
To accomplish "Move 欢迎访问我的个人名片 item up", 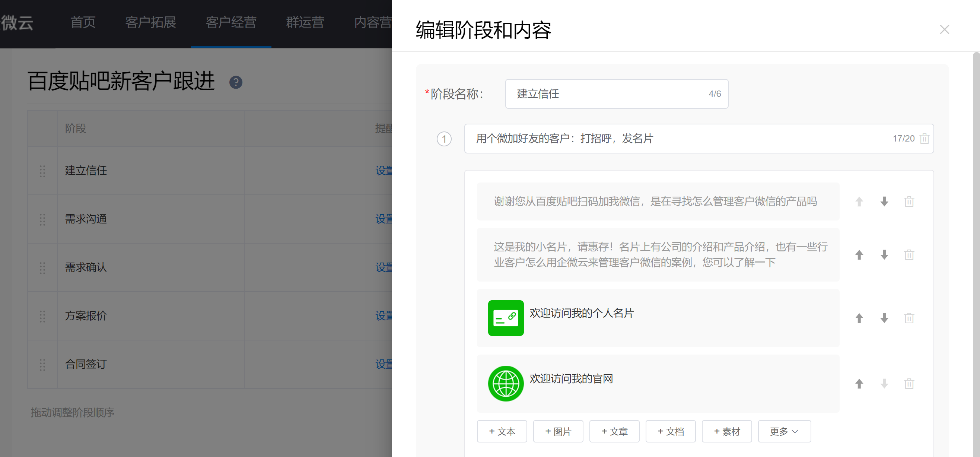I will [x=859, y=318].
